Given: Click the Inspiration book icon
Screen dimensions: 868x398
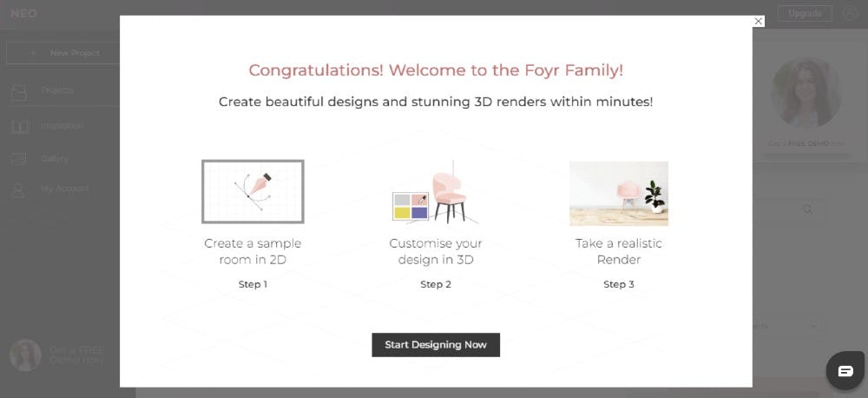Looking at the screenshot, I should tap(20, 127).
